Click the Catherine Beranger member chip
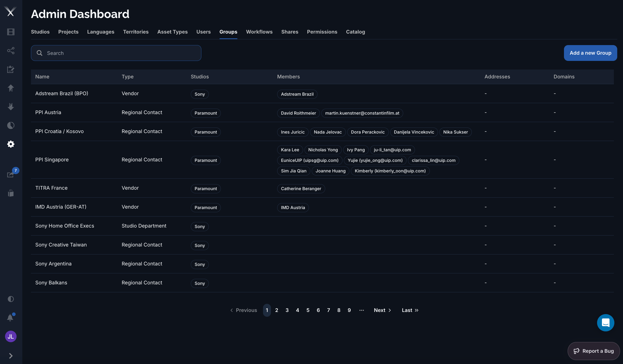 [x=301, y=189]
